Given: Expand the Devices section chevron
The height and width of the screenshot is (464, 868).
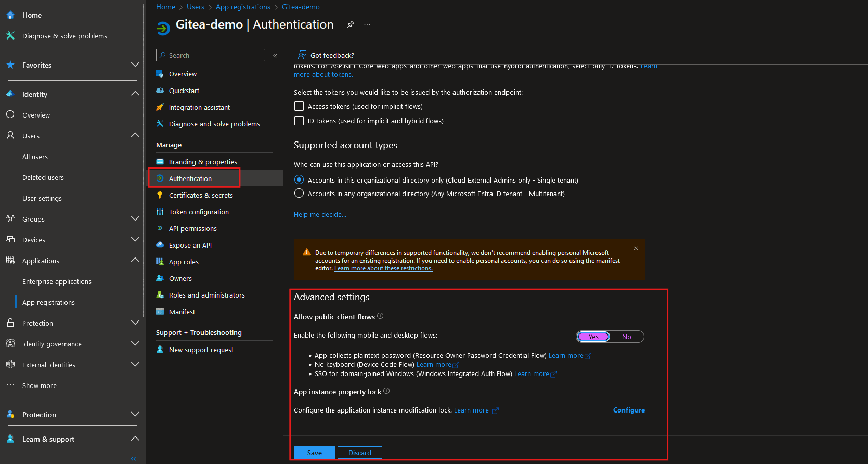Looking at the screenshot, I should coord(135,239).
